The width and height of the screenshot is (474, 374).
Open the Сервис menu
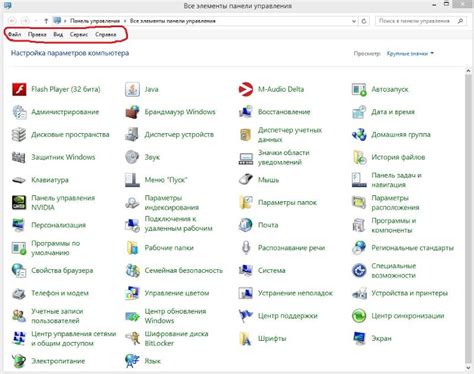tap(79, 34)
